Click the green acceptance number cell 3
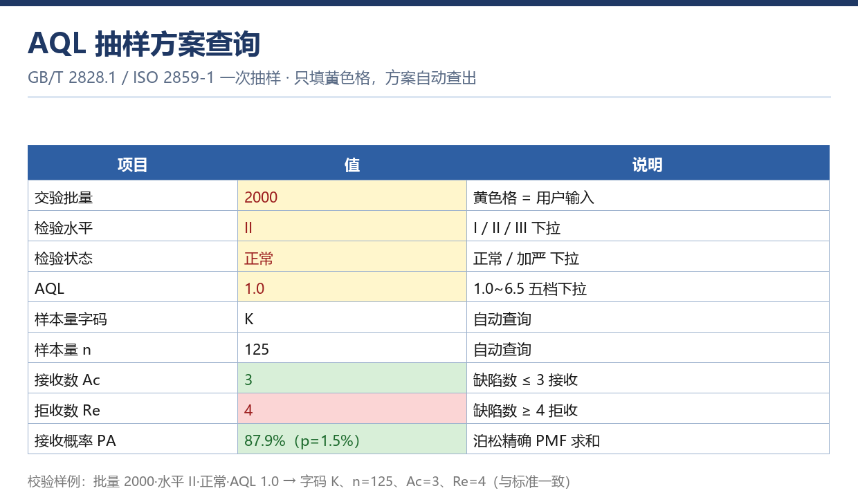The width and height of the screenshot is (858, 504). pyautogui.click(x=352, y=378)
